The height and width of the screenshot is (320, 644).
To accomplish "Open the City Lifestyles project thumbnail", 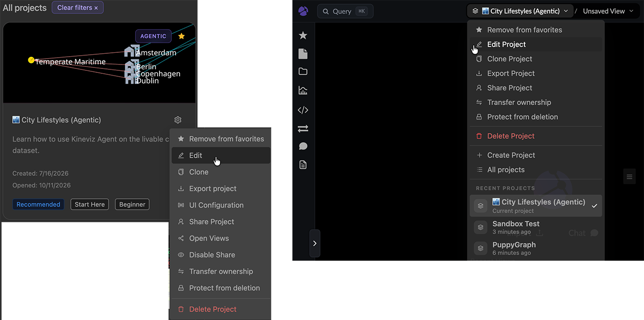I will tap(100, 63).
